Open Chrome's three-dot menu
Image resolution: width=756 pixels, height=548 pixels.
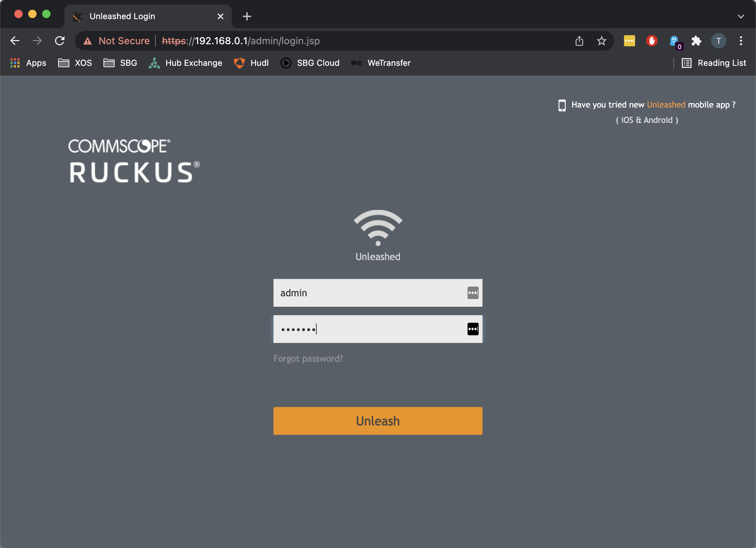point(741,41)
